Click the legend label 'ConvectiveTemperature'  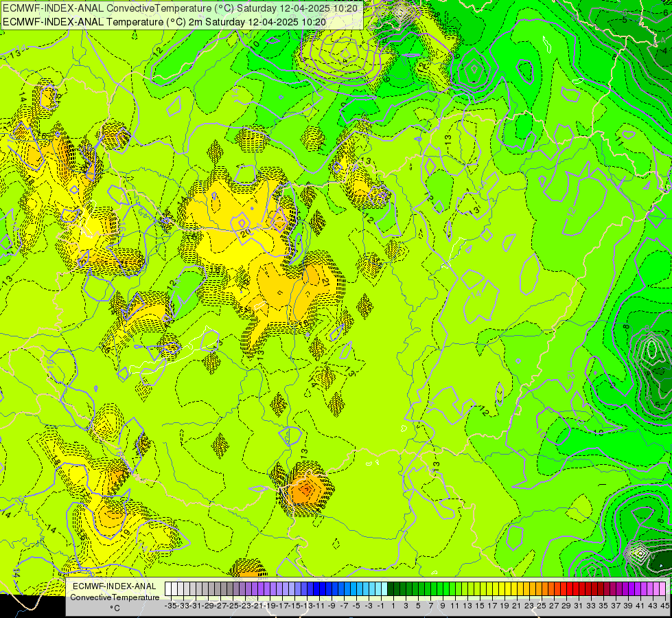point(115,597)
